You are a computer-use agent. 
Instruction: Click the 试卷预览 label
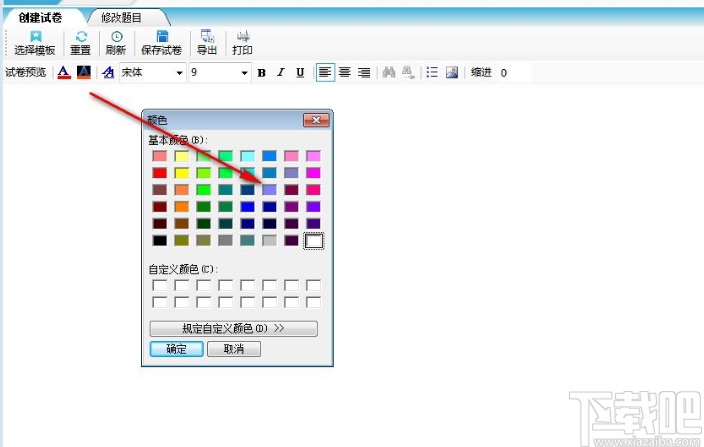click(26, 72)
